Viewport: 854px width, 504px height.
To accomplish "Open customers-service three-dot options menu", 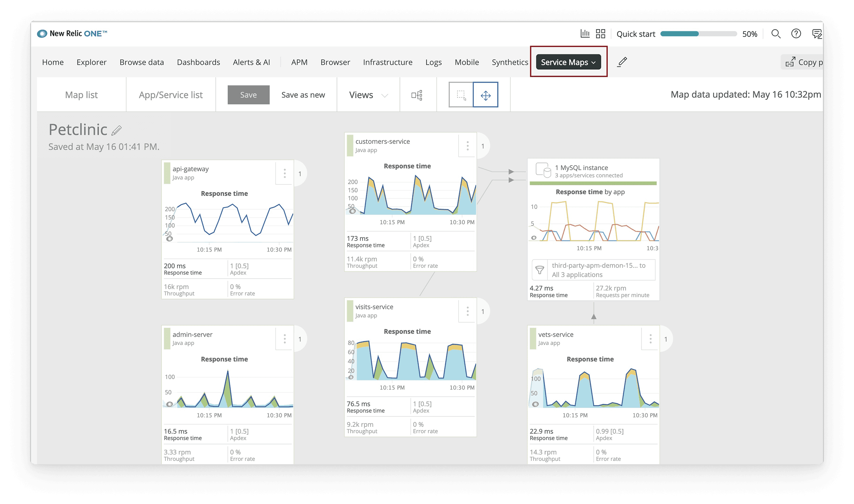I will coord(467,146).
